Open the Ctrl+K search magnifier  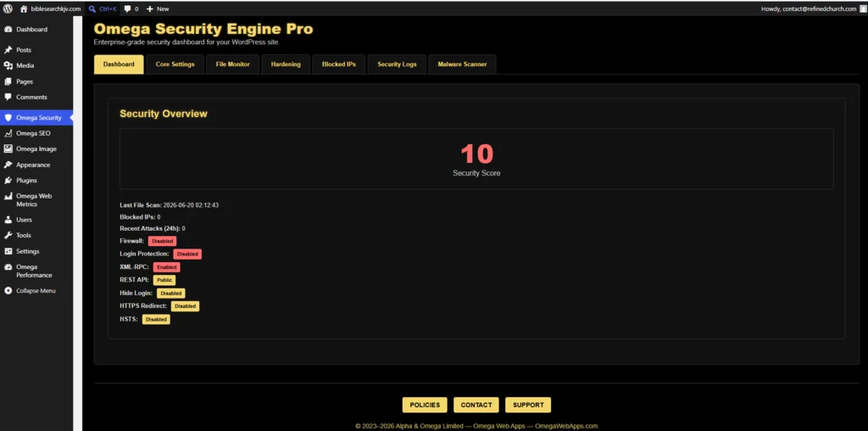pos(92,8)
